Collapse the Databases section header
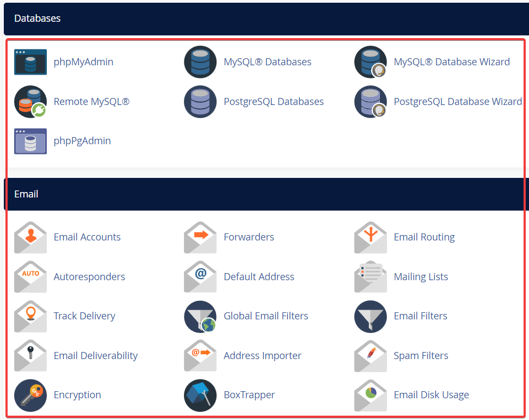Screen dimensions: 529x420 pyautogui.click(x=266, y=18)
